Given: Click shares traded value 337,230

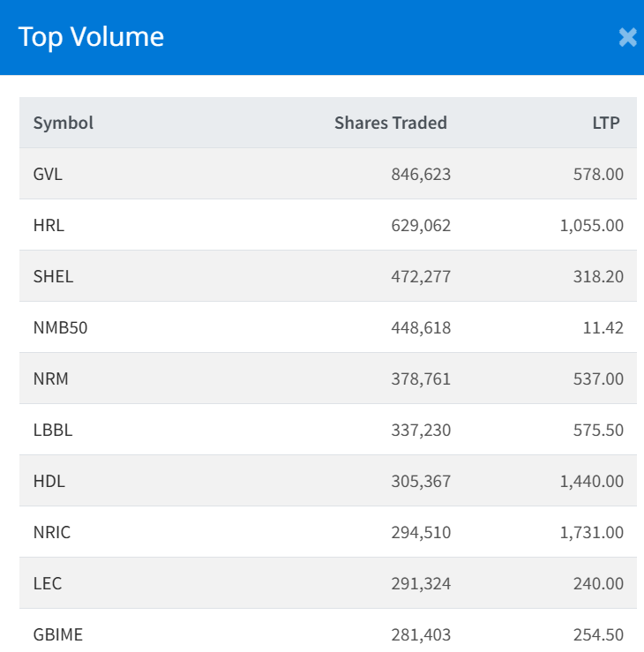Looking at the screenshot, I should [x=421, y=430].
